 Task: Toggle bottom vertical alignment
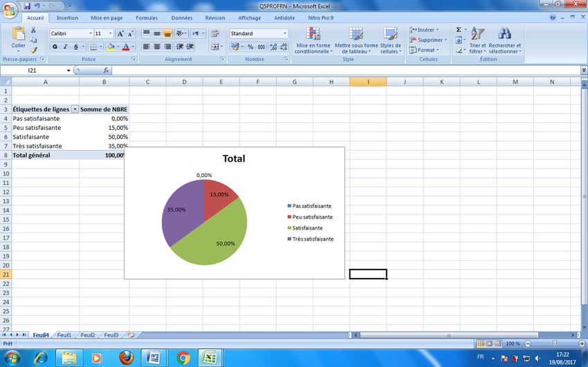pyautogui.click(x=167, y=34)
